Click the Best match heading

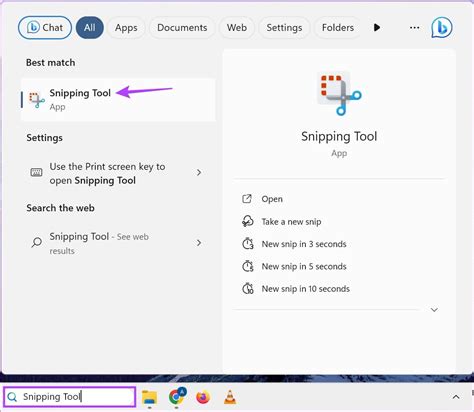coord(51,63)
